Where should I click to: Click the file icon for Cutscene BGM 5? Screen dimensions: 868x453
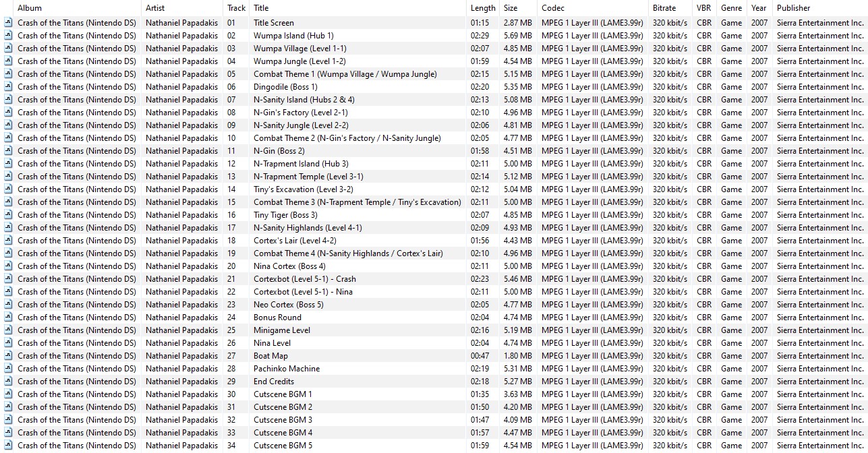point(8,446)
